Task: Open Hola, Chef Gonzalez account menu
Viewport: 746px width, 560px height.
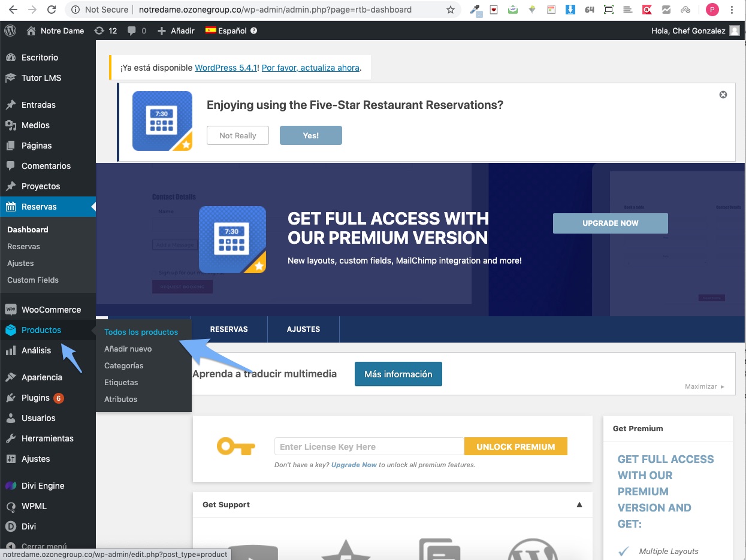Action: pyautogui.click(x=695, y=31)
